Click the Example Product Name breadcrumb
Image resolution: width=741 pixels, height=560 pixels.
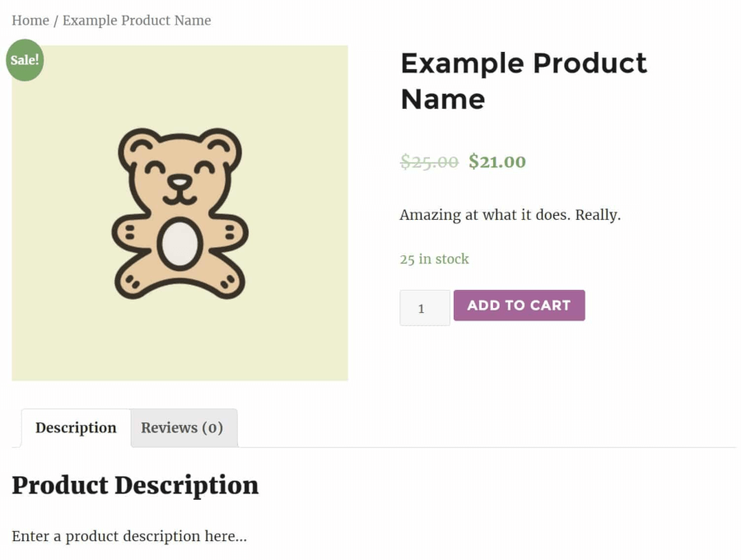pos(137,20)
